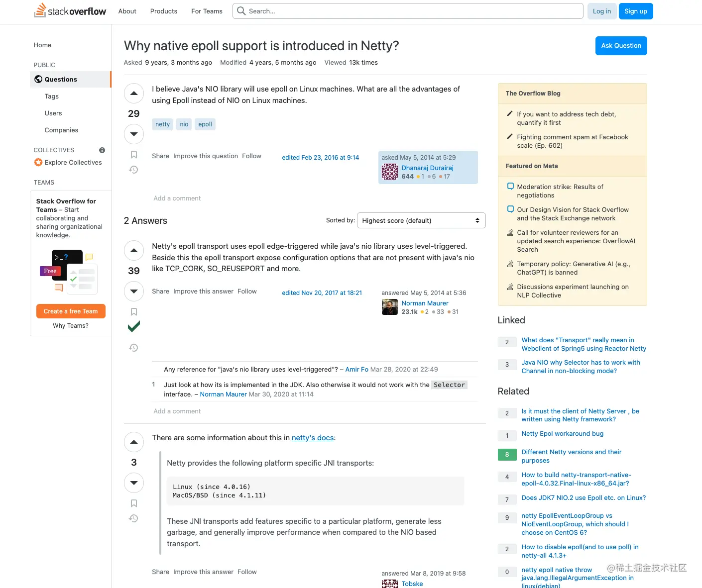Show the question's activity history
The image size is (702, 588).
[x=133, y=170]
